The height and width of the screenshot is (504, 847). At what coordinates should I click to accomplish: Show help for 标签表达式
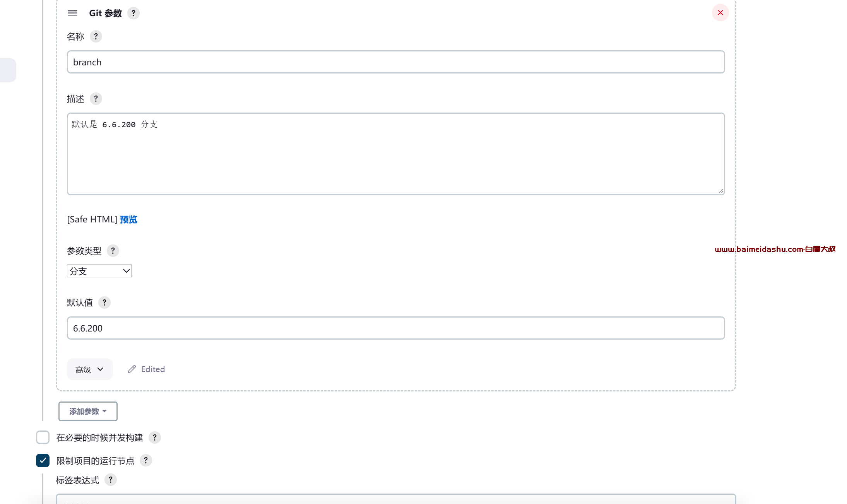tap(111, 480)
